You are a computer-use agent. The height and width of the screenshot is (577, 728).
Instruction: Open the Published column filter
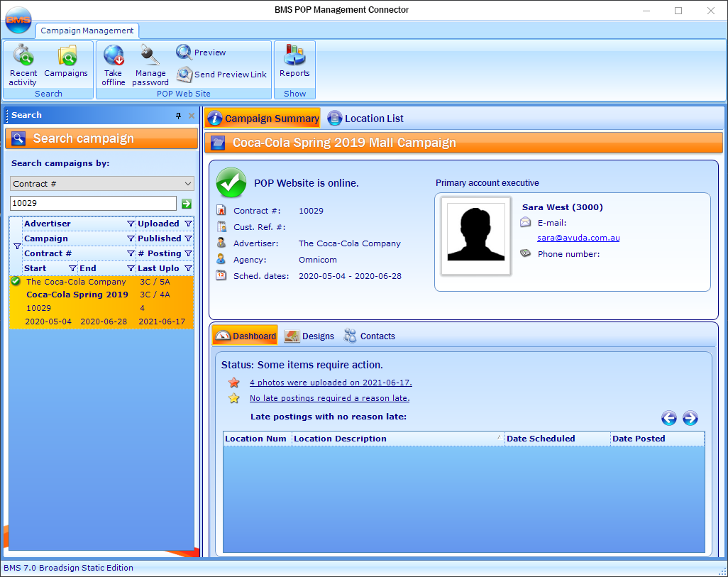(x=188, y=238)
